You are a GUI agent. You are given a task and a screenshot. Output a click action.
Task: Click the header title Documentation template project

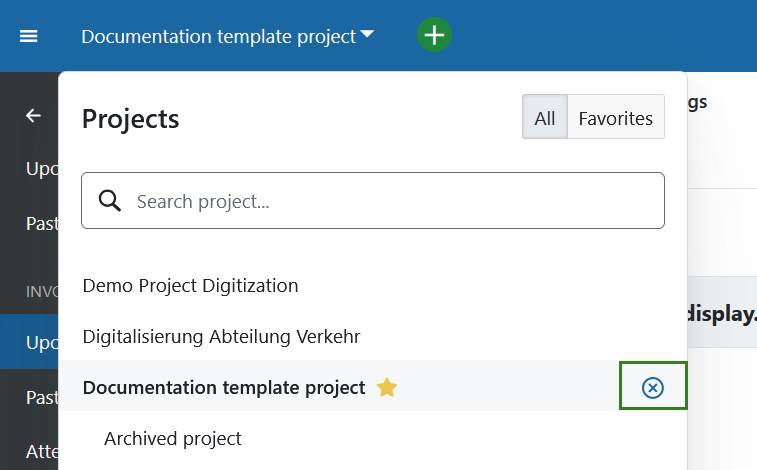218,37
